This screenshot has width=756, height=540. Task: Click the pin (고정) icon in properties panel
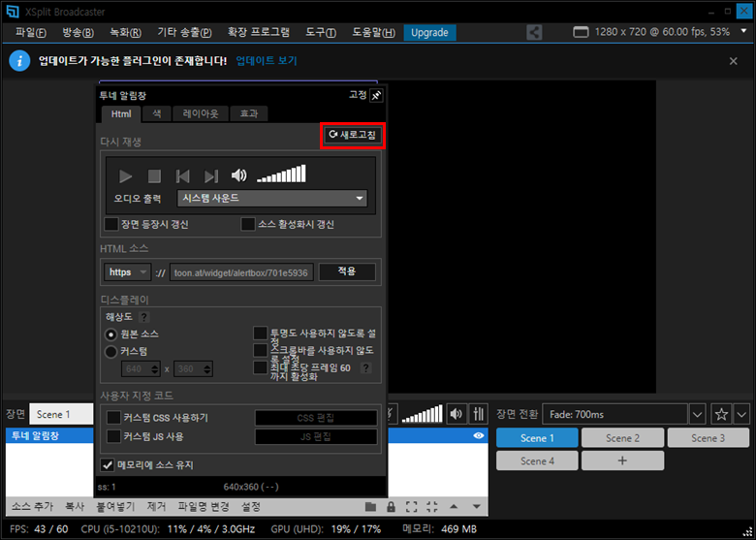point(377,95)
